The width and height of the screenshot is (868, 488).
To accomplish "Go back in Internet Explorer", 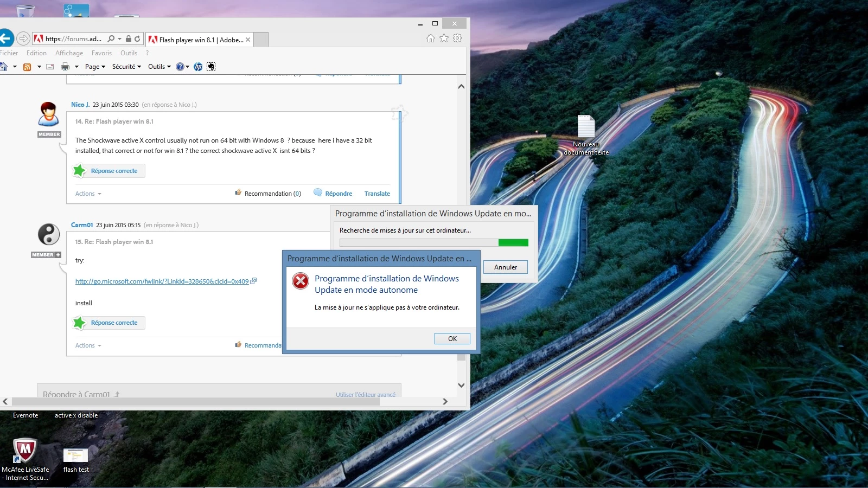I will (5, 38).
